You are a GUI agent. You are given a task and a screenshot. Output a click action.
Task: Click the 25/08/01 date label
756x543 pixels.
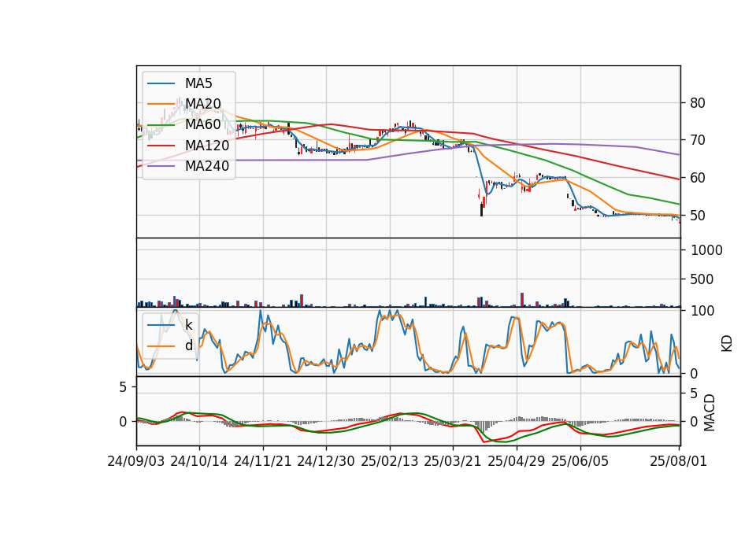[x=678, y=461]
